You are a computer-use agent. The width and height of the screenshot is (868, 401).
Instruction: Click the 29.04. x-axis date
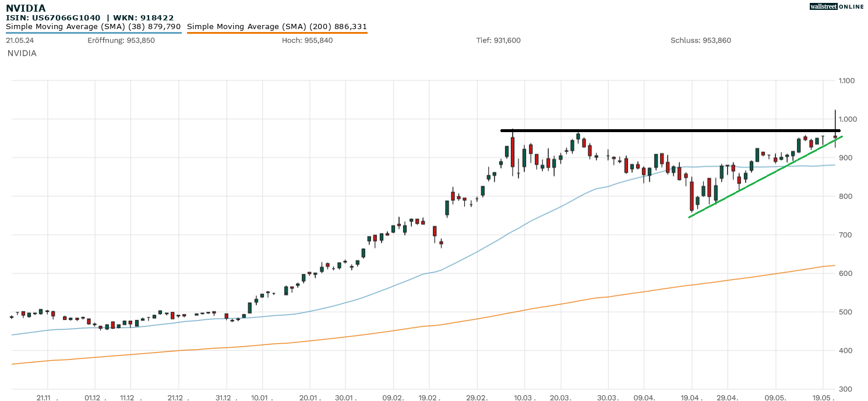pos(728,397)
